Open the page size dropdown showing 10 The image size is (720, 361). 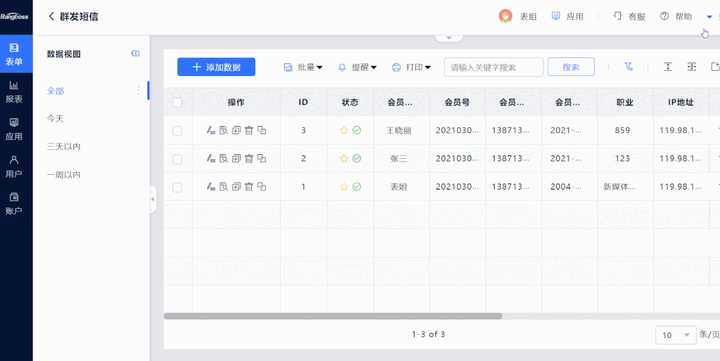coord(675,335)
